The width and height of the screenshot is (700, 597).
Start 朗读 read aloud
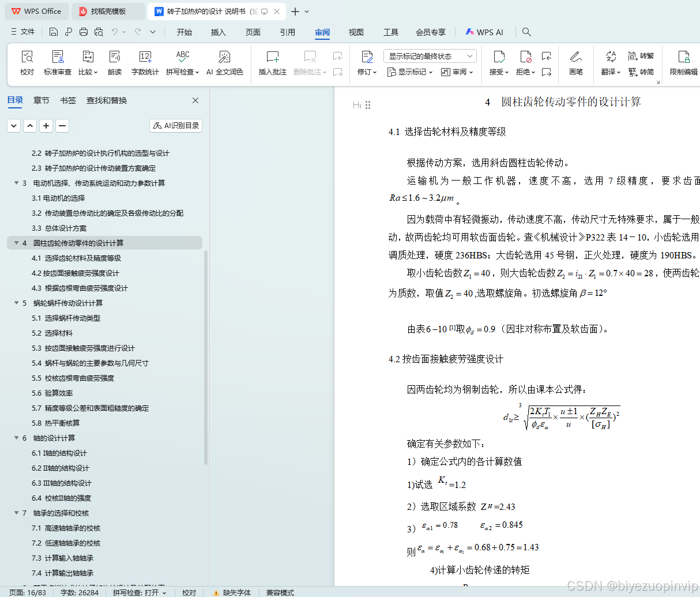pos(115,63)
